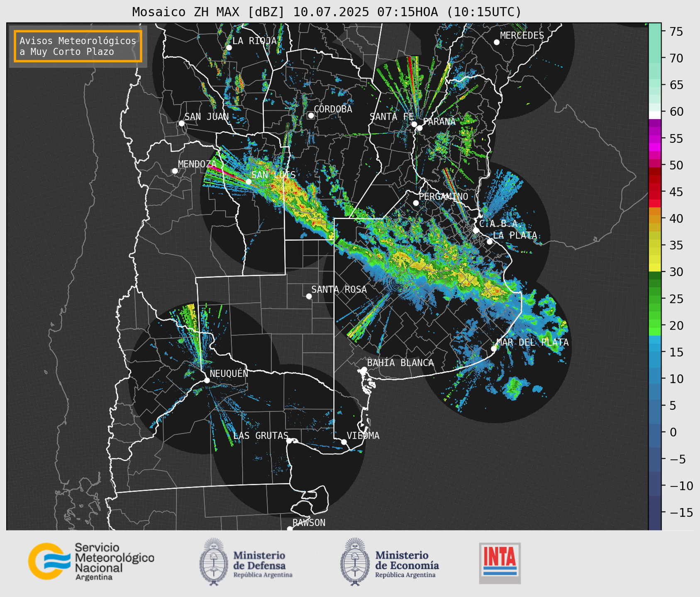Click the Ministerio de Economía emblem

(354, 562)
